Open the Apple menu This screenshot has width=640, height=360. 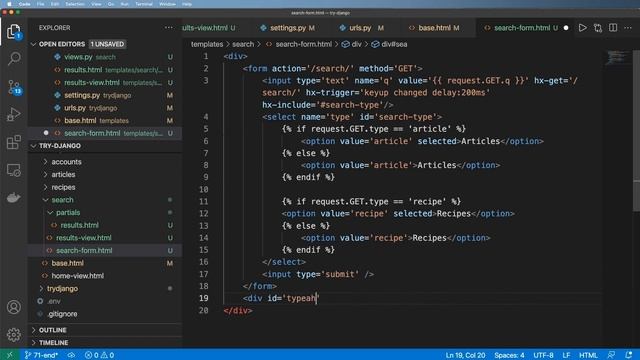pyautogui.click(x=9, y=4)
